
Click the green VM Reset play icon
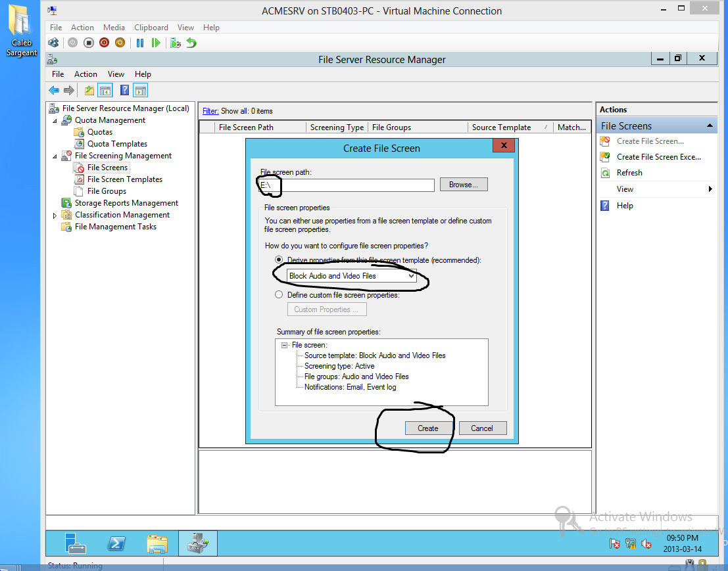(156, 43)
